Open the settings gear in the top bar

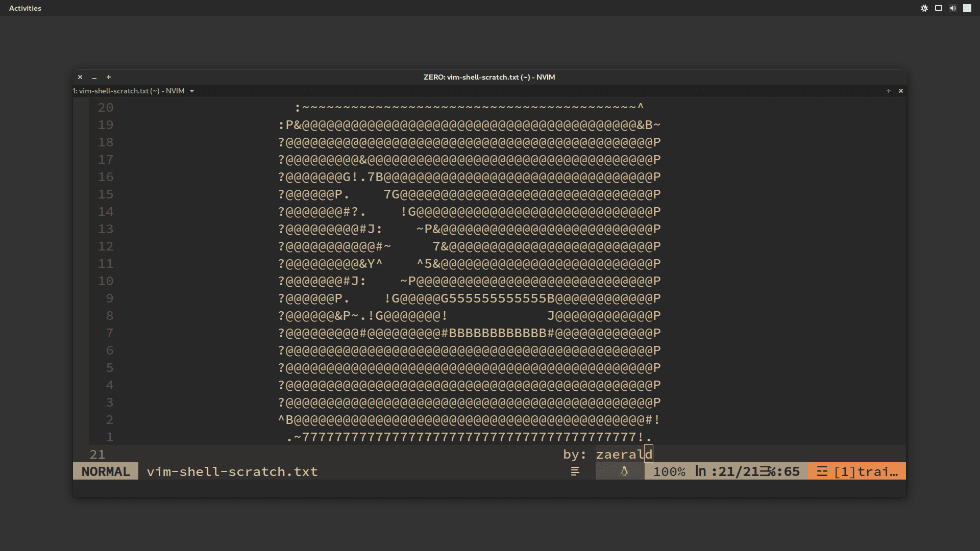click(924, 8)
